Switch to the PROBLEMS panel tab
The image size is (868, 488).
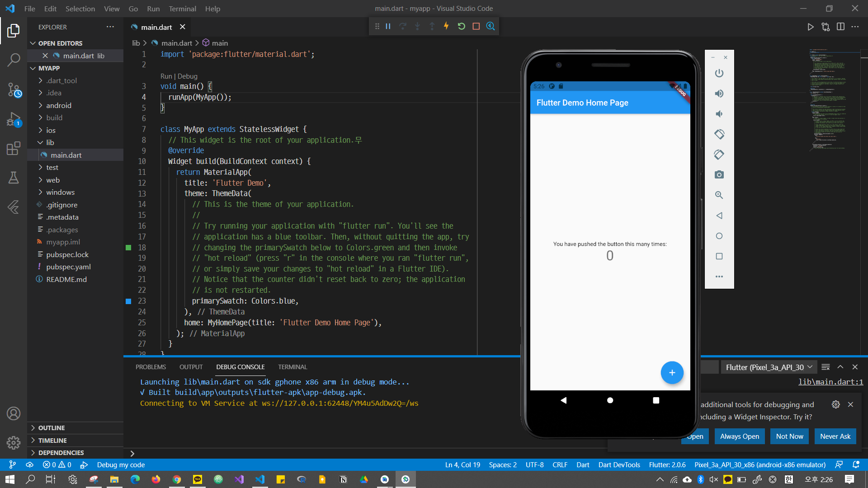pos(151,367)
